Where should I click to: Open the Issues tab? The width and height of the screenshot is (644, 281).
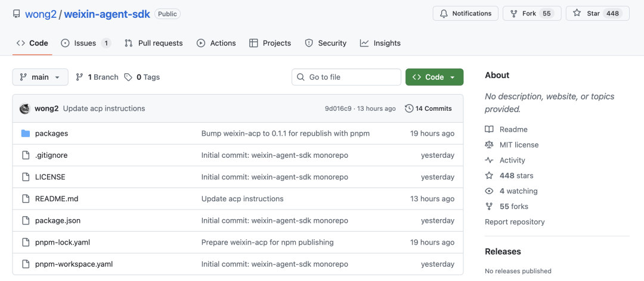(86, 43)
